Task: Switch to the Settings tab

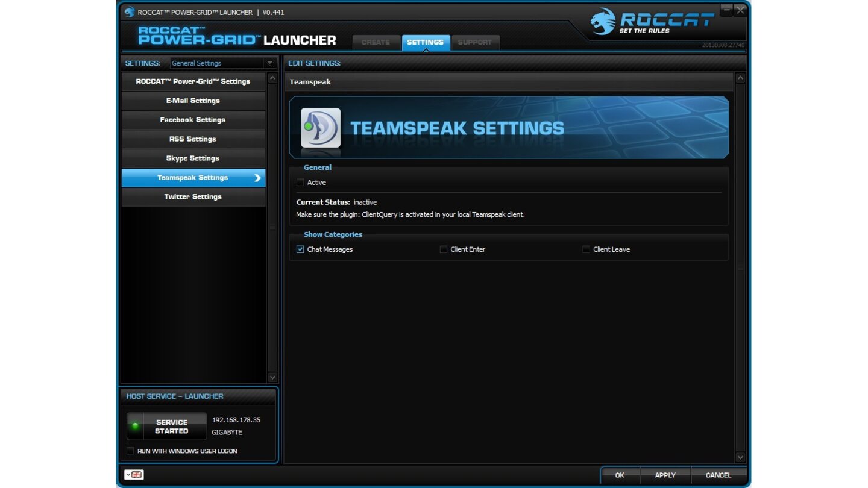Action: click(426, 42)
